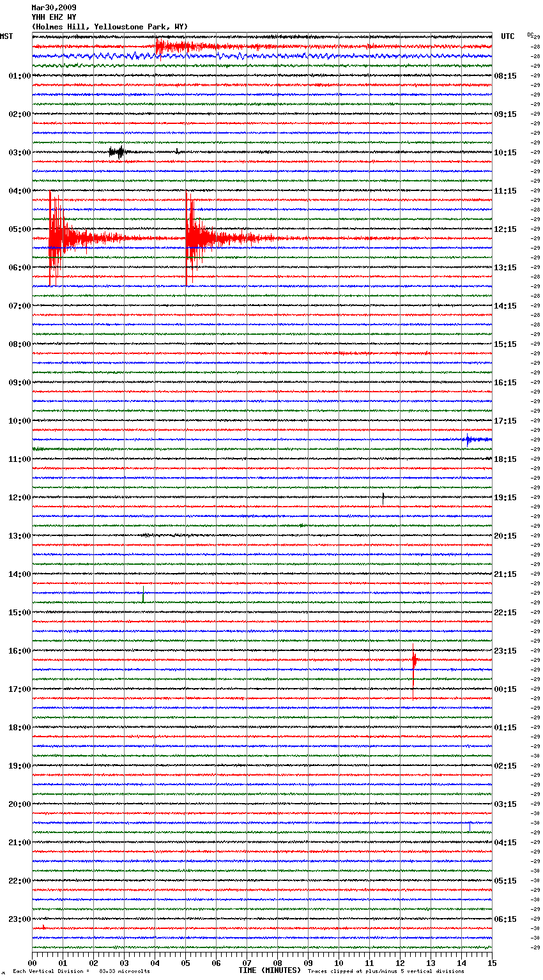Viewport: 543px width, 980px height.
Task: Click the 09:15 UTC time label
Action: [505, 114]
